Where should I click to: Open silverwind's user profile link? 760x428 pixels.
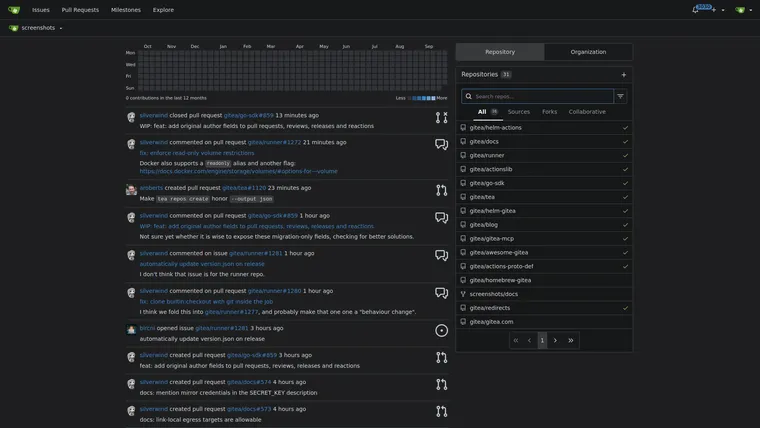click(153, 115)
